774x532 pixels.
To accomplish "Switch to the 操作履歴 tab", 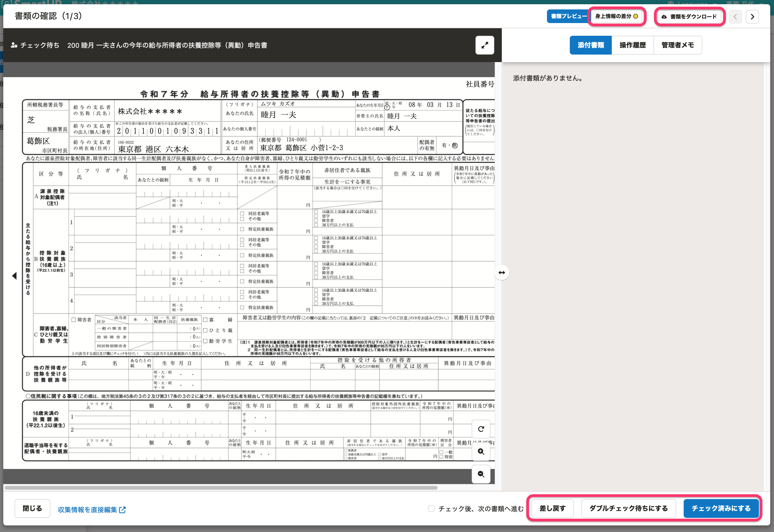I will point(632,45).
